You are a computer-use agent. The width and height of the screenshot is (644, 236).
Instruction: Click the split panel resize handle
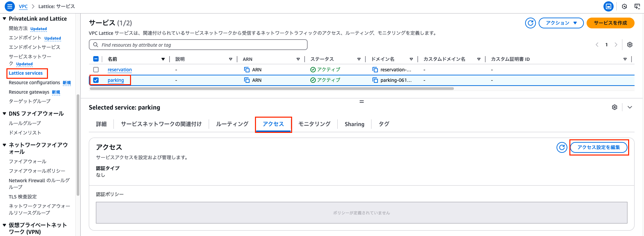[x=362, y=101]
